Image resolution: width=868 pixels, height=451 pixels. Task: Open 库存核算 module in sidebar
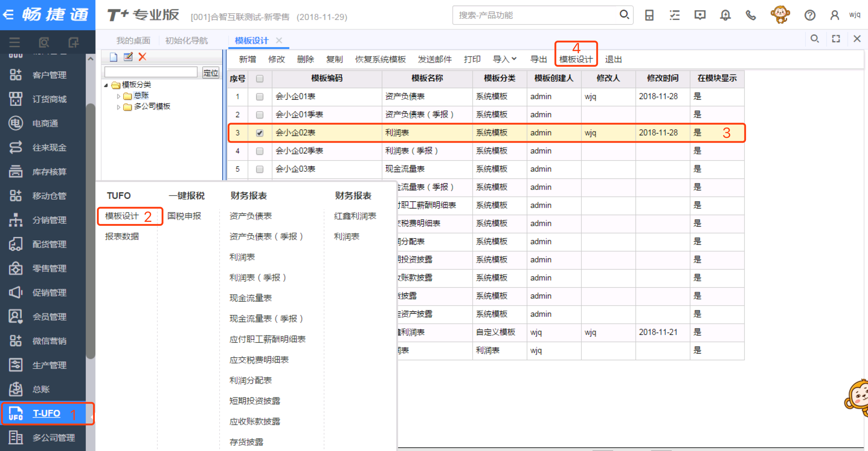(43, 172)
